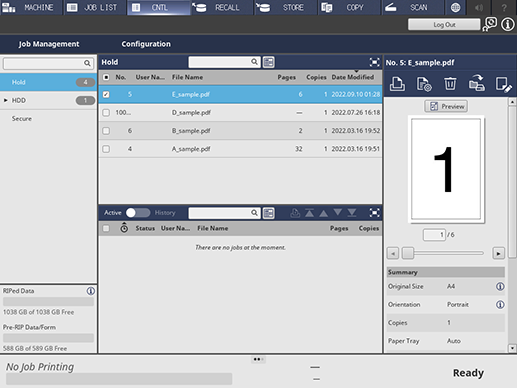This screenshot has width=517, height=388.
Task: Switch to the JOB LIST tab
Action: tap(95, 7)
